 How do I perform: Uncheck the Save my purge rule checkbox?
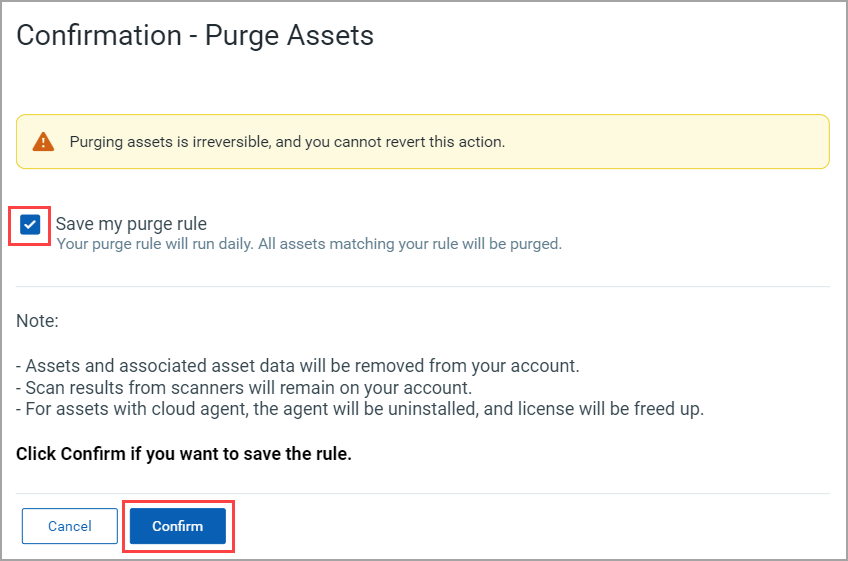[30, 225]
